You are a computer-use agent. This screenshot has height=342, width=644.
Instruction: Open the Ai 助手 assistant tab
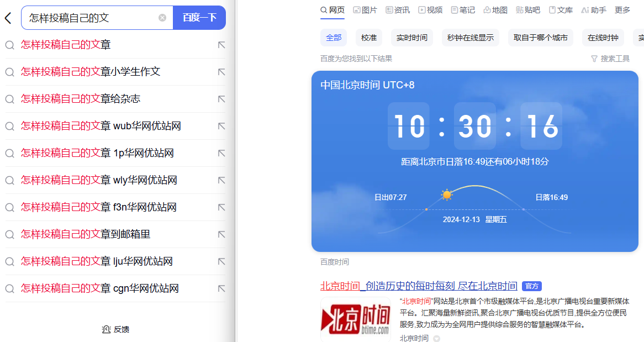(x=594, y=10)
